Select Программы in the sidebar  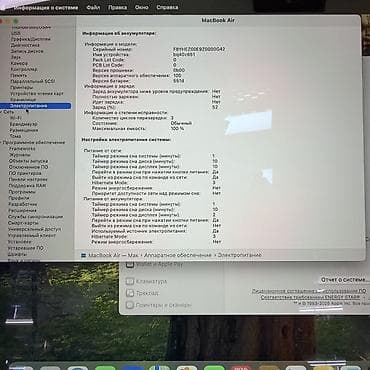pos(22,192)
